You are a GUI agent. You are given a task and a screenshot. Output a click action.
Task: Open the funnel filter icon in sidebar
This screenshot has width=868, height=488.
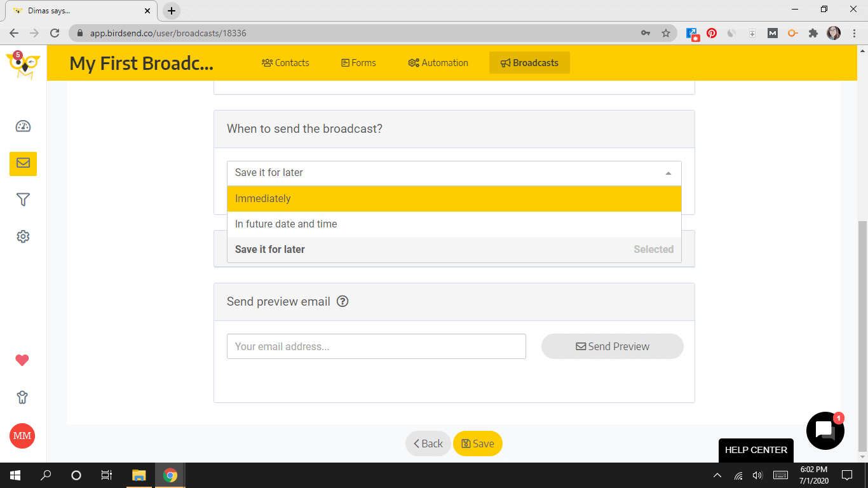pyautogui.click(x=23, y=200)
